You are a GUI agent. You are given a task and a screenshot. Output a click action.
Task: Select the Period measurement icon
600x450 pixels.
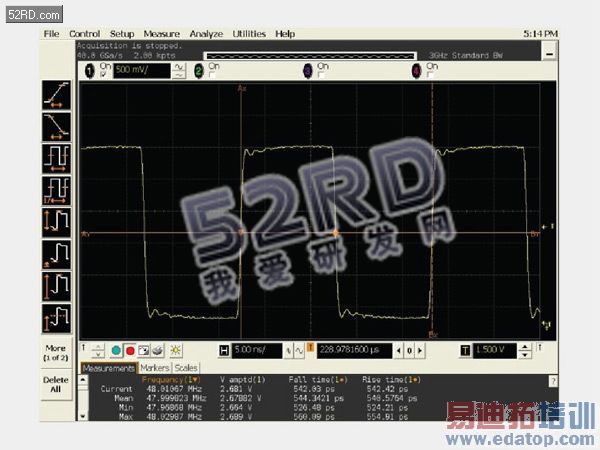57,159
